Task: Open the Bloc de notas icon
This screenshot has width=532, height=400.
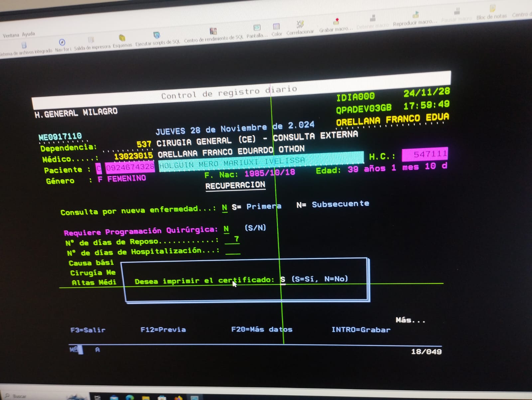Action: [x=492, y=9]
